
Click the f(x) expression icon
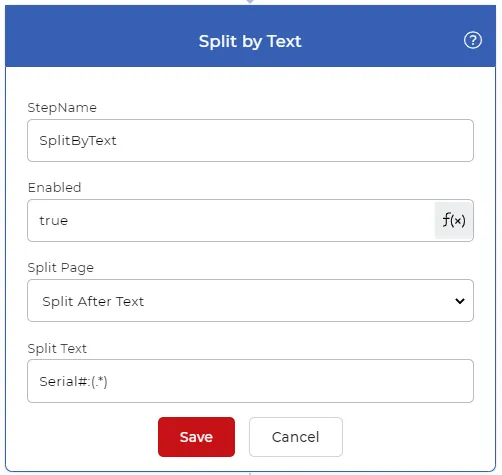453,220
